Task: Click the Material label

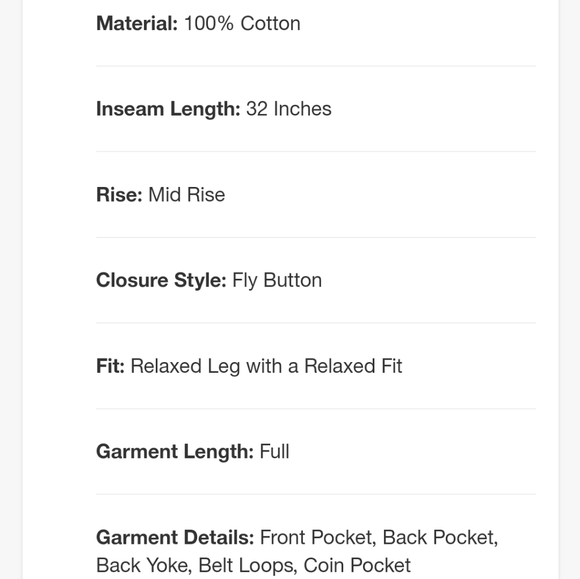Action: point(137,23)
